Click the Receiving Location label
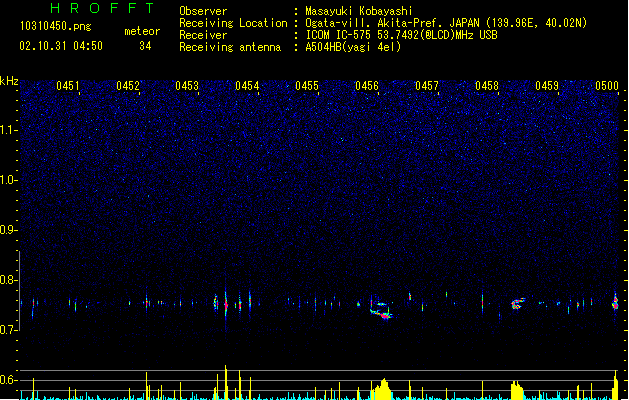The height and width of the screenshot is (400, 629). 233,23
